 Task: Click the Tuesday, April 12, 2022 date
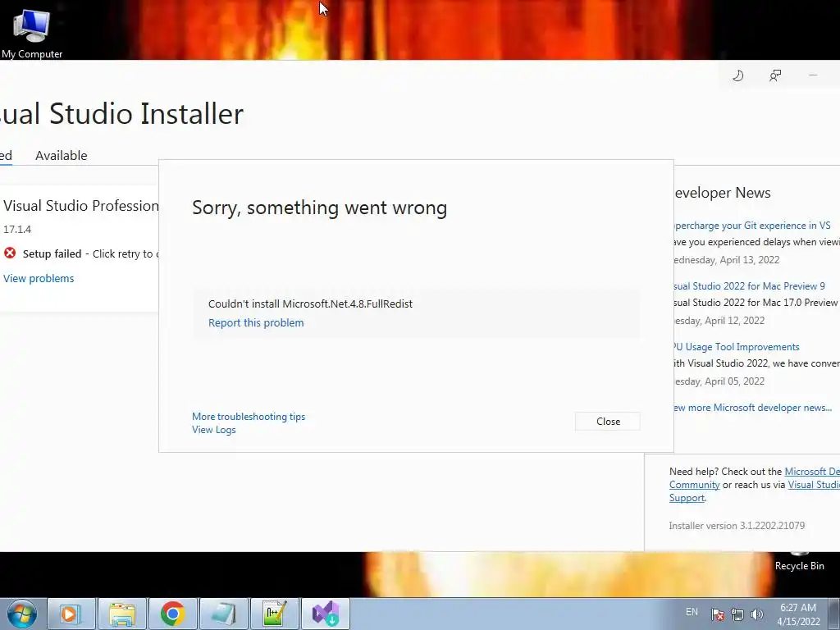click(719, 321)
